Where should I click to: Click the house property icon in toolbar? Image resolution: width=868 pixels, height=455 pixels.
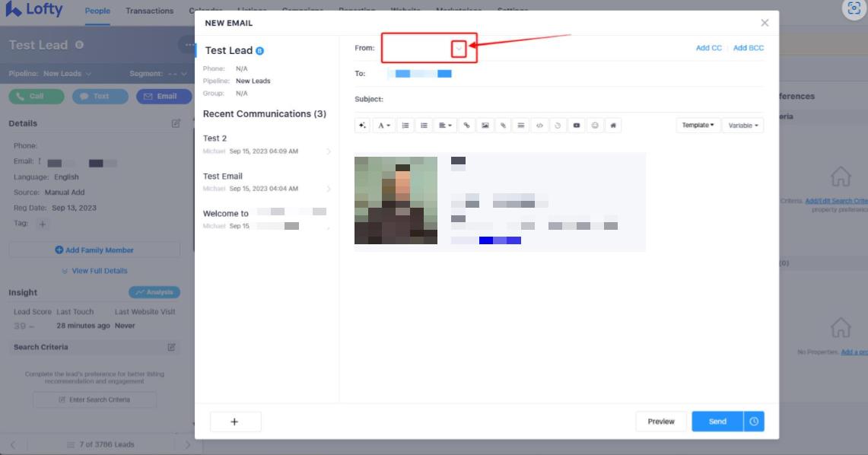pos(613,126)
